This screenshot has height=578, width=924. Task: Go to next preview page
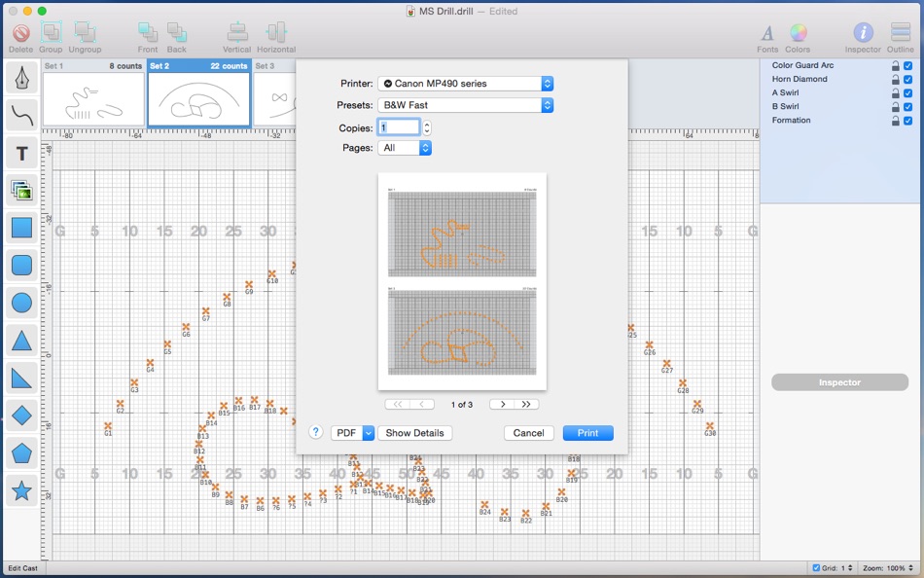pos(503,404)
